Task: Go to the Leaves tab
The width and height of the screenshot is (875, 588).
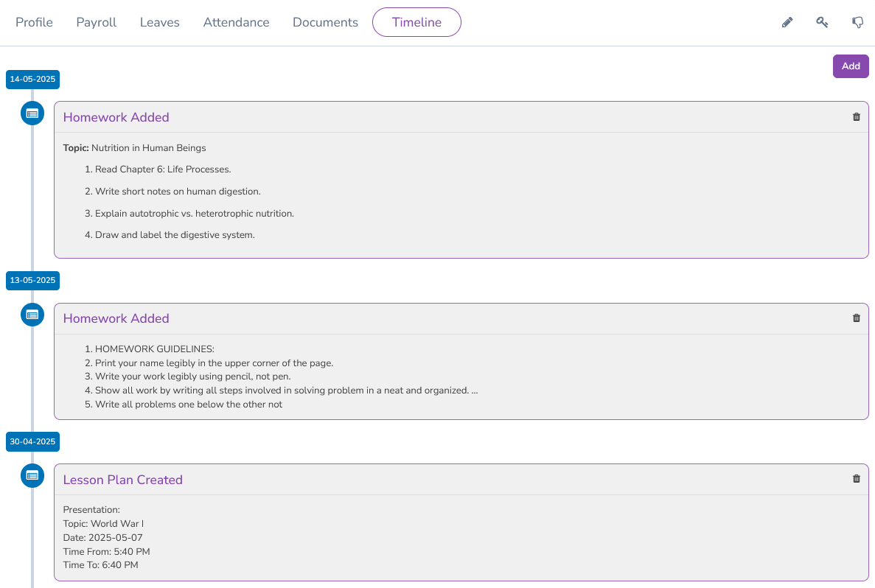Action: [160, 22]
